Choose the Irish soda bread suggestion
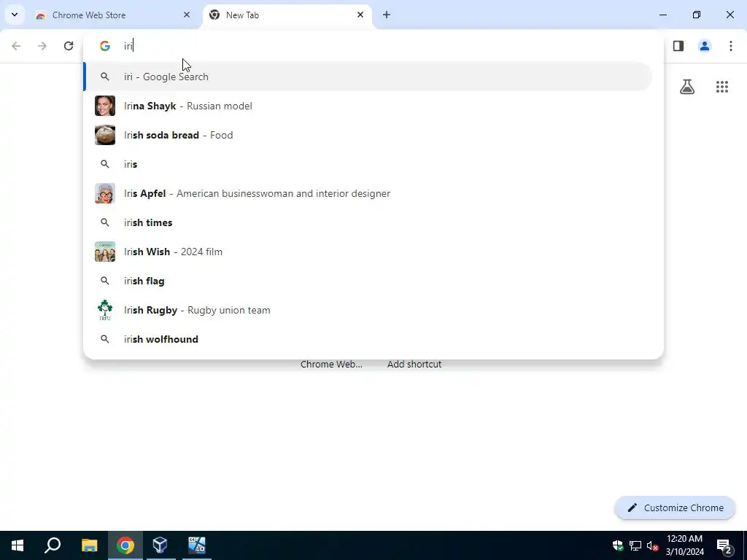 click(368, 135)
